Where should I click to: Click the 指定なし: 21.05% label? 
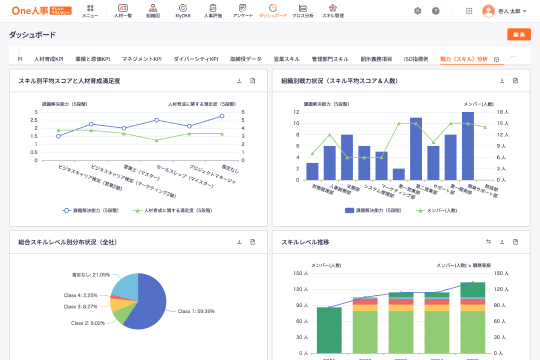point(91,275)
